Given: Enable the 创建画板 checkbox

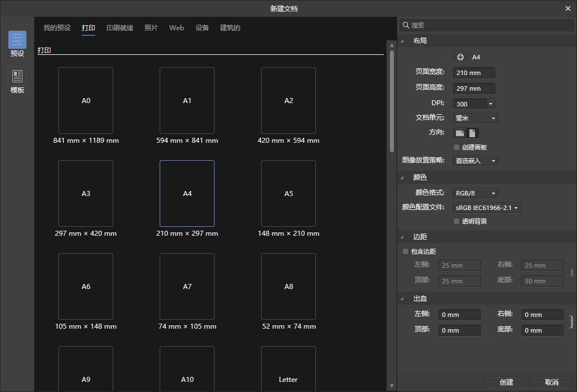Looking at the screenshot, I should 457,147.
